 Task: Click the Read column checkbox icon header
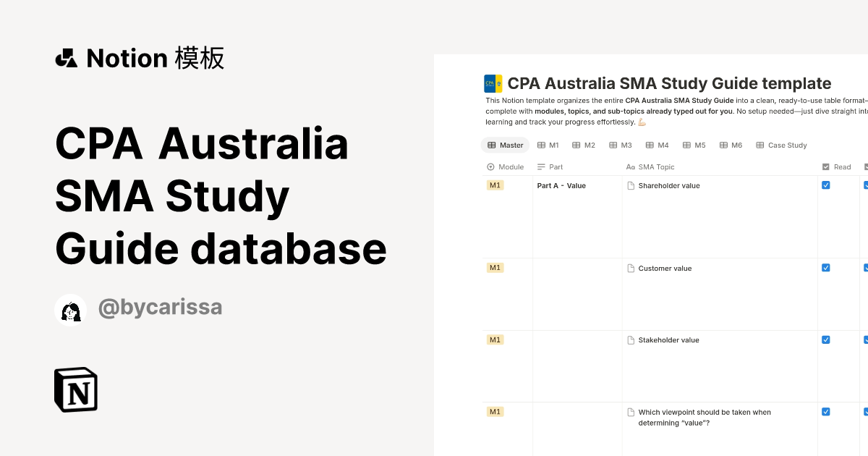826,167
